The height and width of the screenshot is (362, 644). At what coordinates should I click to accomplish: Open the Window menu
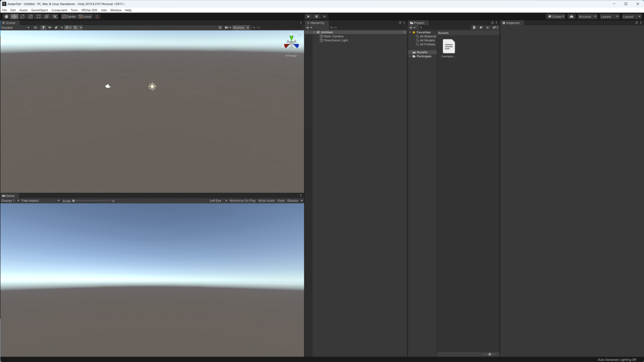115,10
